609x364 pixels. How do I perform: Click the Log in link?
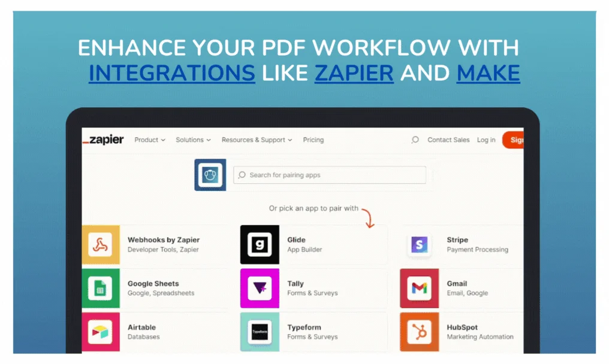486,139
